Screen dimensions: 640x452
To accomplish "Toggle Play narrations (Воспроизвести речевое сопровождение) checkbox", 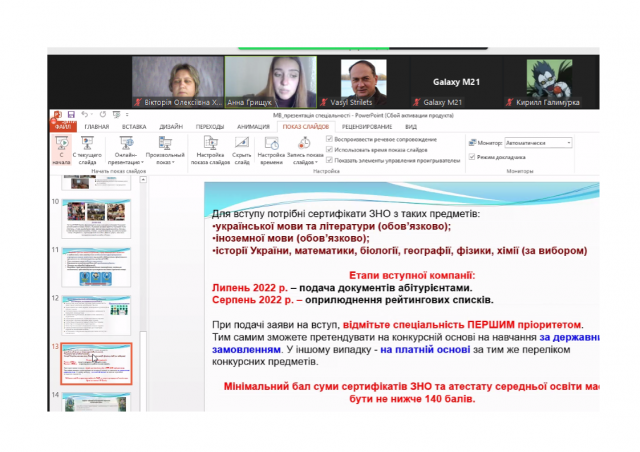I will [329, 139].
